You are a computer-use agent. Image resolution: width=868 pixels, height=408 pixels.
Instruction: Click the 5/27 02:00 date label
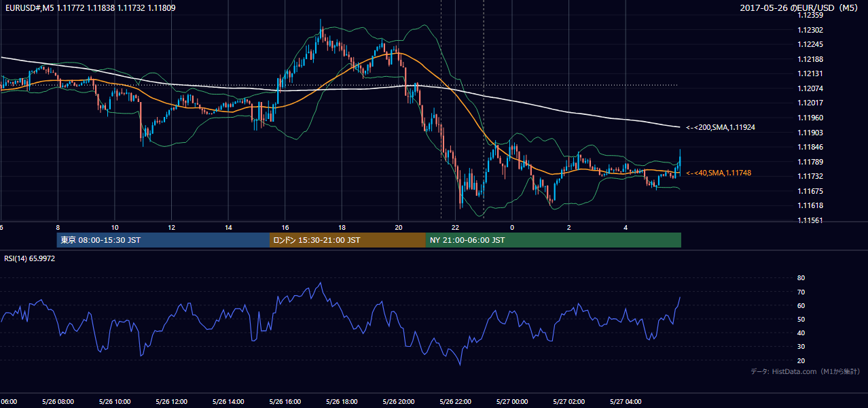[x=568, y=402]
